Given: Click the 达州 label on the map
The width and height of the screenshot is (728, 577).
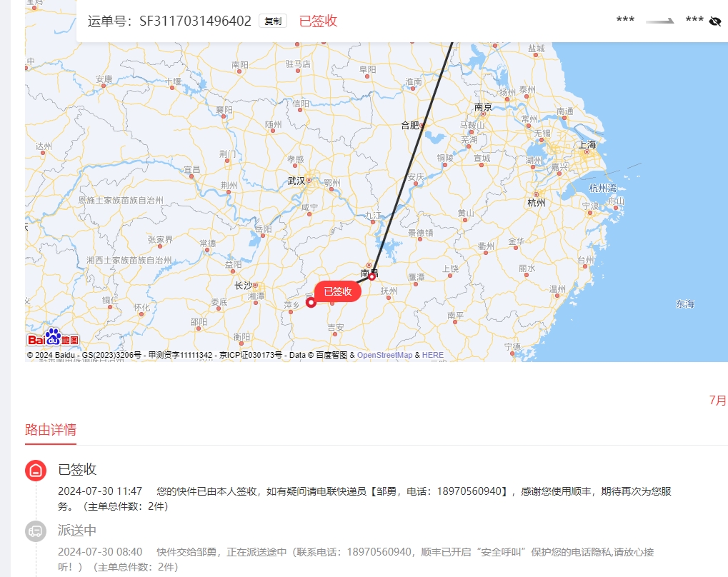Looking at the screenshot, I should tap(44, 146).
